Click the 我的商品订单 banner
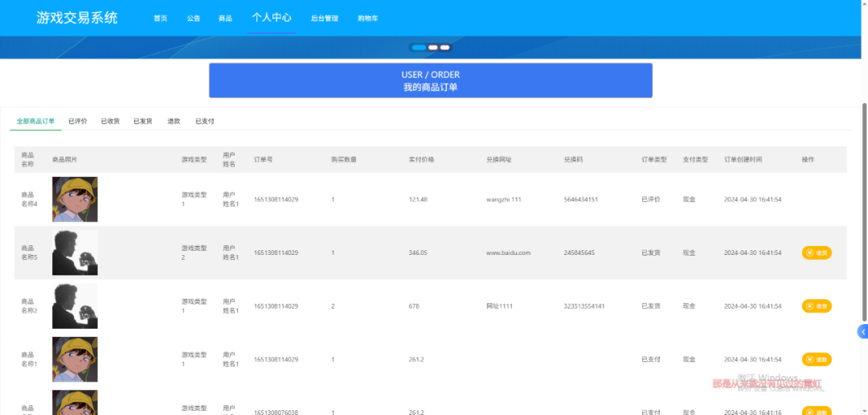Viewport: 868px width, 415px height. (x=431, y=80)
